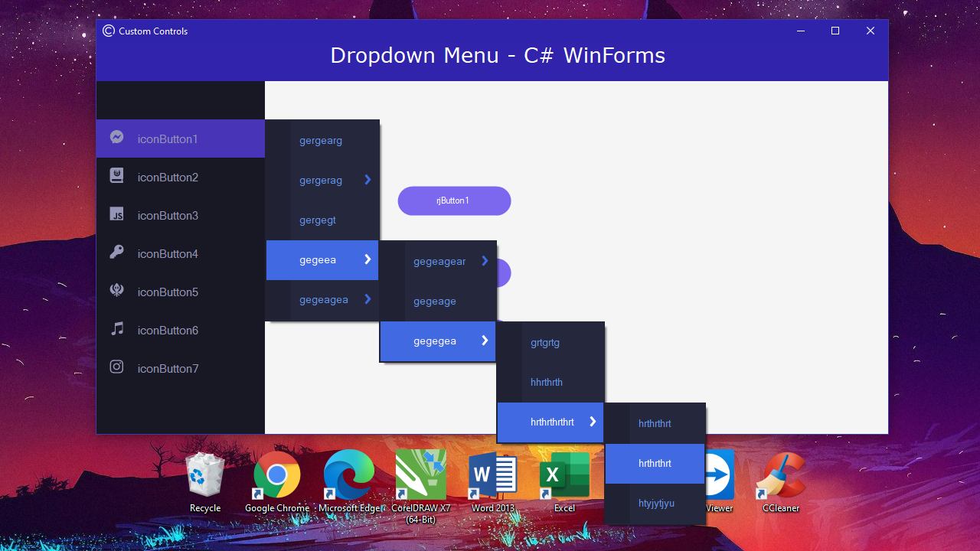Expand the gegeagear submenu arrow
This screenshot has width=980, height=551.
tap(484, 261)
